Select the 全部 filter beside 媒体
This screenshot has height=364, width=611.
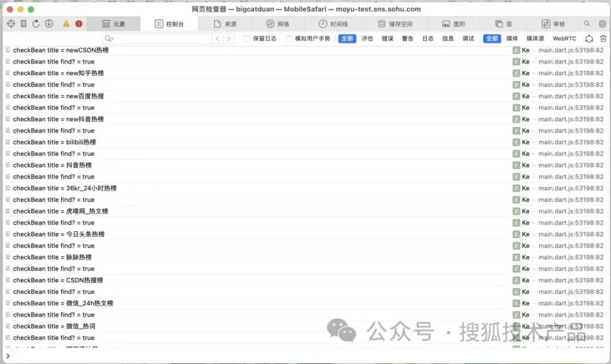(x=492, y=38)
